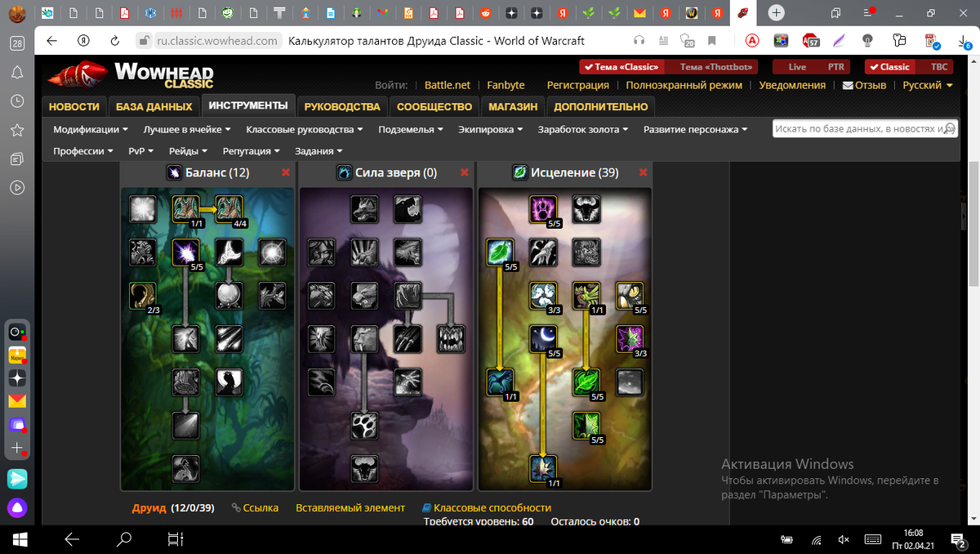Reset the Исцеление tree with red X
Screen dimensions: 980x554
pos(643,172)
